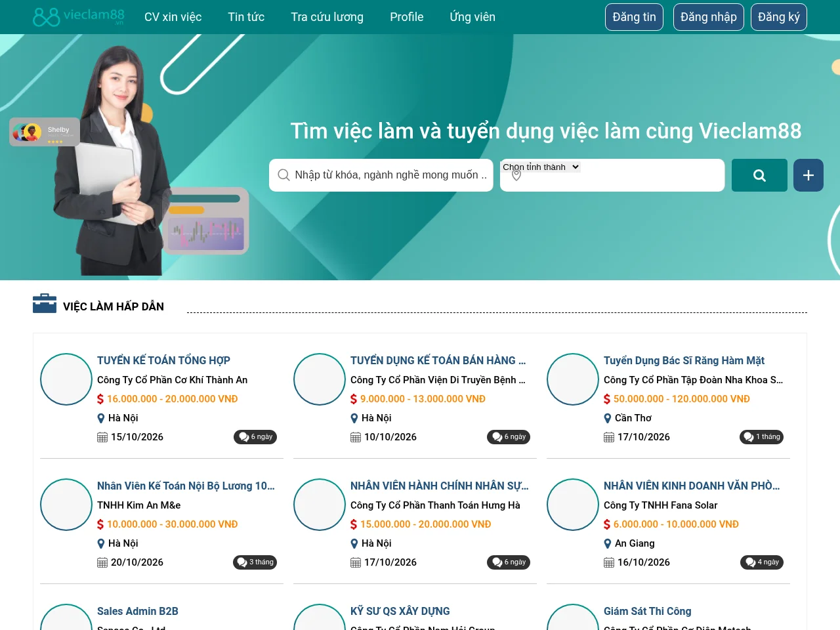Open TUYỂN KẾ TOÁN TỔNG HỢP job link
840x630 pixels.
tap(163, 360)
